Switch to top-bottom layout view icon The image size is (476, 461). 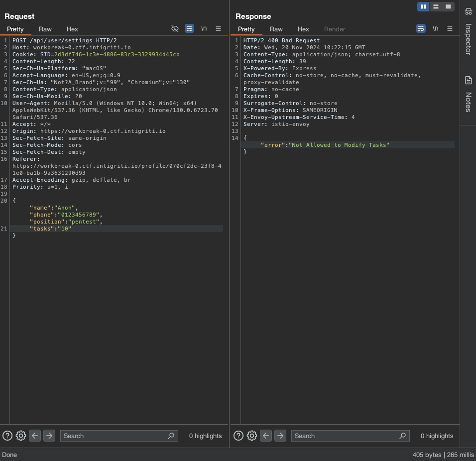point(436,6)
